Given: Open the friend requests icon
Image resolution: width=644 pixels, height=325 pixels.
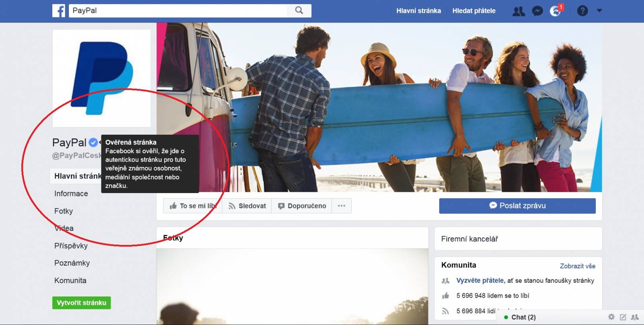Looking at the screenshot, I should (518, 11).
